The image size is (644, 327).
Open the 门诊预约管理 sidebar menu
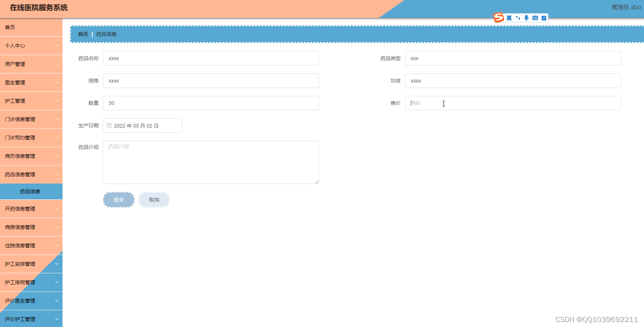(31, 138)
